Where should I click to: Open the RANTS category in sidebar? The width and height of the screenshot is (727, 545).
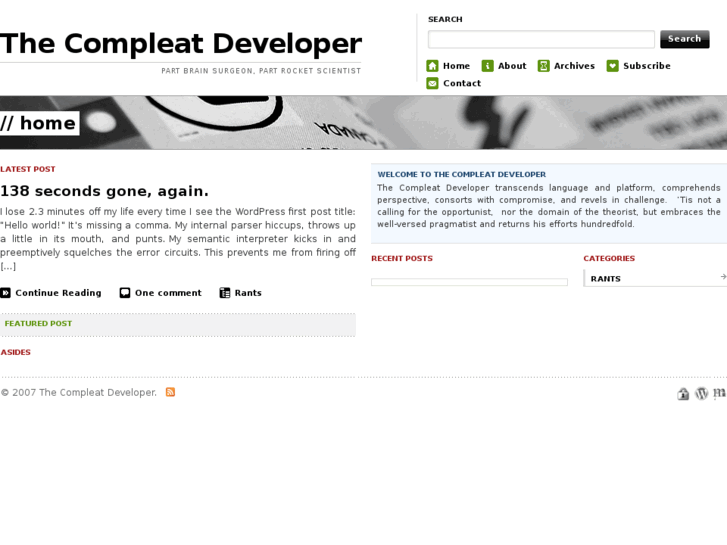(606, 279)
